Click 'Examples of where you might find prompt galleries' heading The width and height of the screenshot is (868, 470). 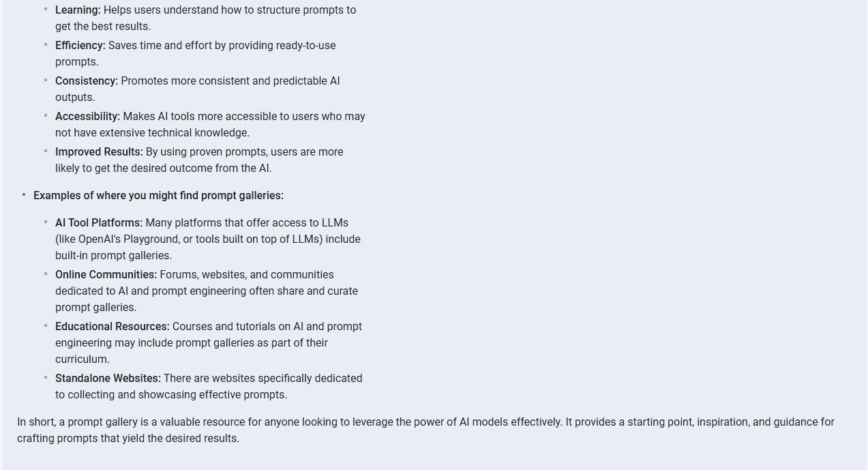point(158,196)
